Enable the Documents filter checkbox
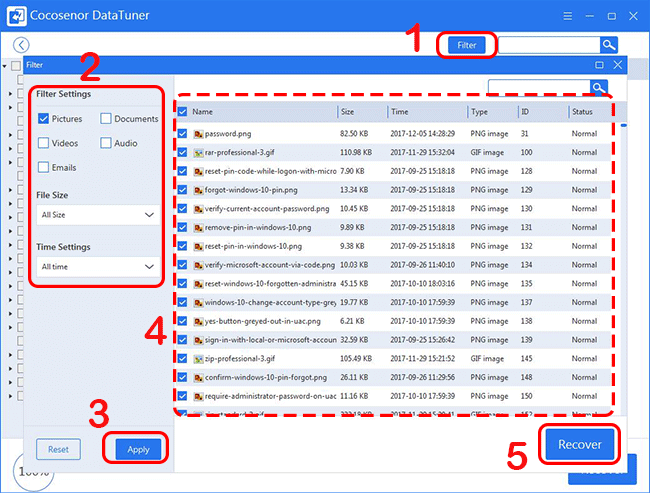Image resolution: width=650 pixels, height=493 pixels. pos(106,119)
